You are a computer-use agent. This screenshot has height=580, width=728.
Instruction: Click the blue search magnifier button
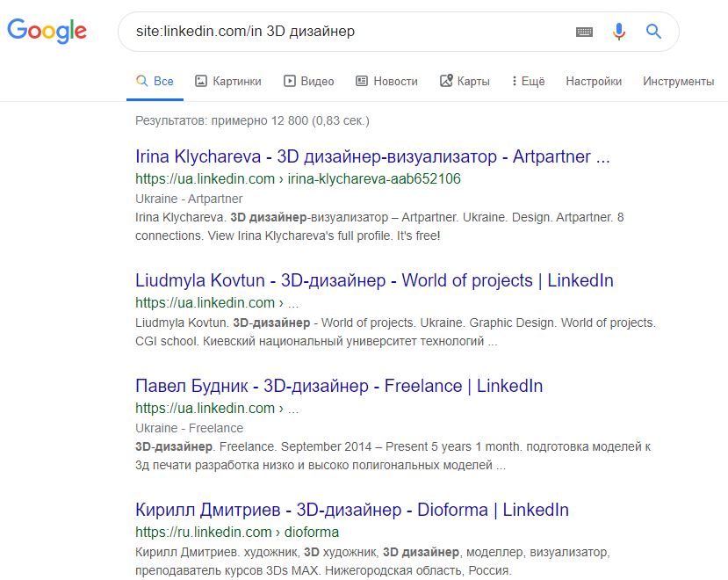[x=653, y=32]
